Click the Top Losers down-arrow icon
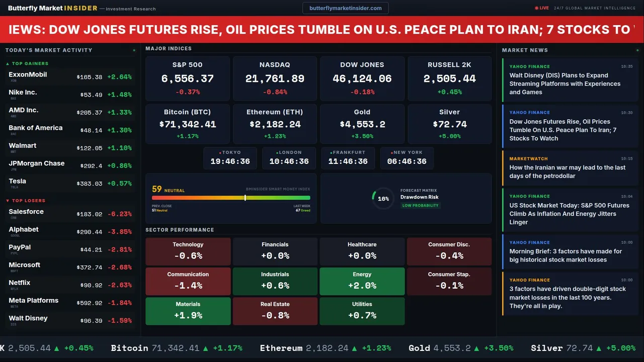 click(x=8, y=201)
